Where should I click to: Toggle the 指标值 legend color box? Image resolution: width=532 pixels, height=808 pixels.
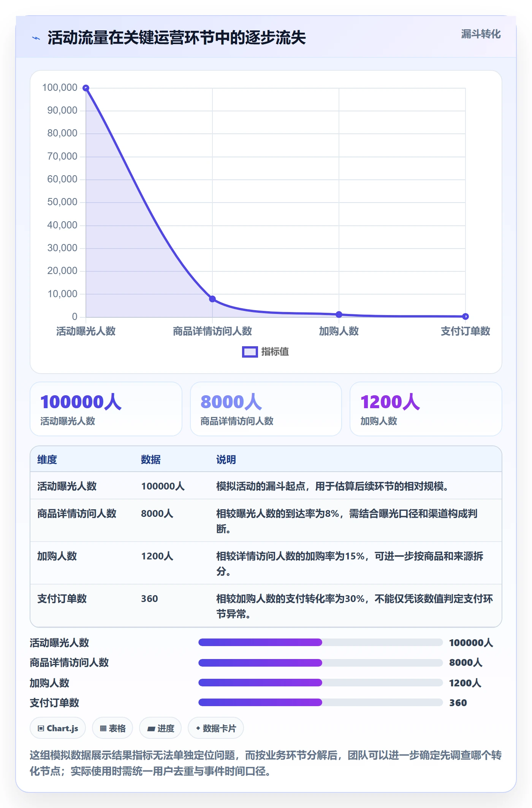[x=250, y=352]
